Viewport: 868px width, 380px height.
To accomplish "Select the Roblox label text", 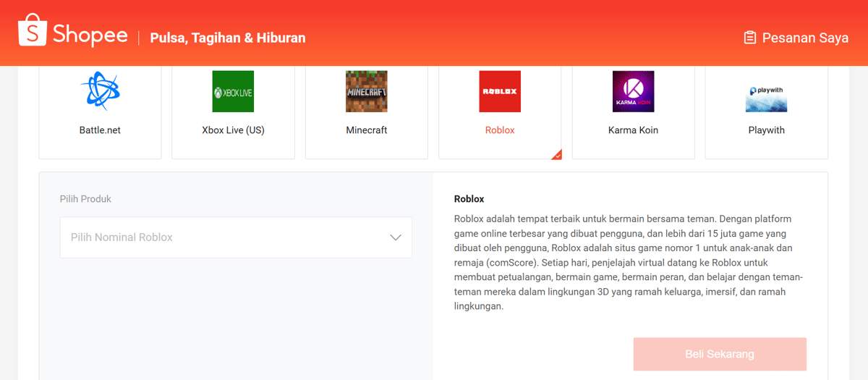I will [500, 130].
